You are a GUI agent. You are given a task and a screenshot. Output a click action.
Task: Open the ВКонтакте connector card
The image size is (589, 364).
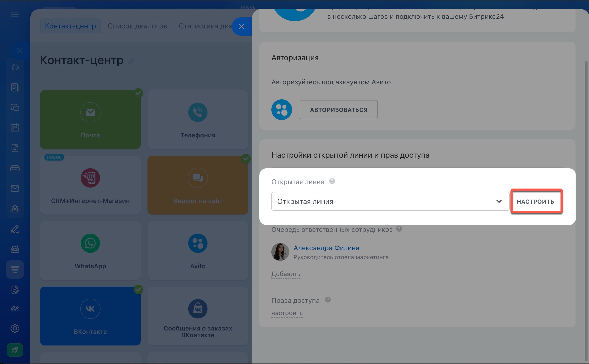point(90,316)
